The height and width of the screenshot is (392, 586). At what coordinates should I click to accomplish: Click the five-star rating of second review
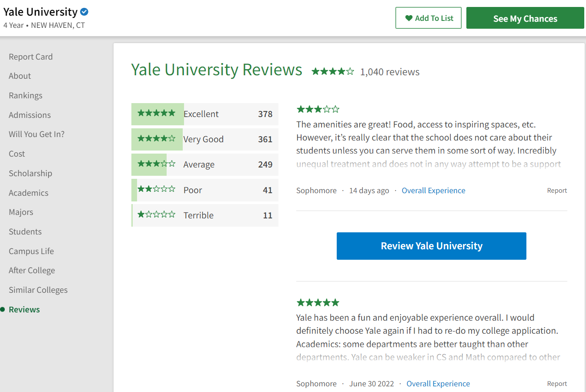(x=318, y=302)
